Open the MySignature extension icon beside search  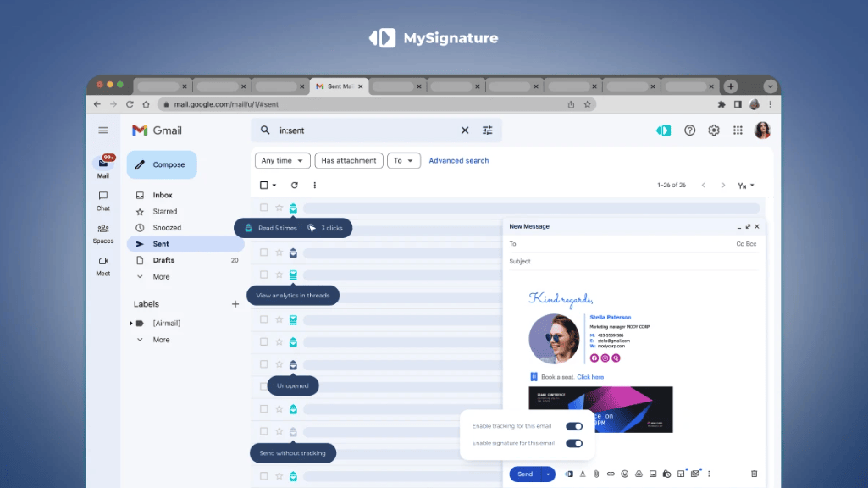[x=663, y=130]
